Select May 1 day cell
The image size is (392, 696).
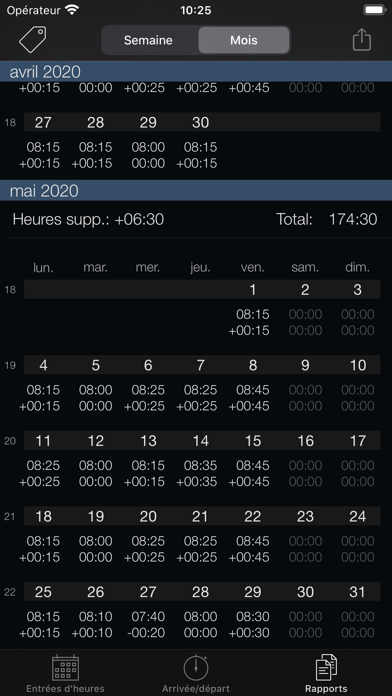pyautogui.click(x=253, y=289)
